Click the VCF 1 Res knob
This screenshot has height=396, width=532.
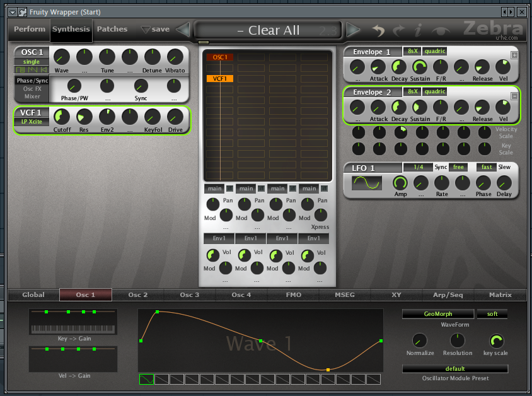[84, 117]
